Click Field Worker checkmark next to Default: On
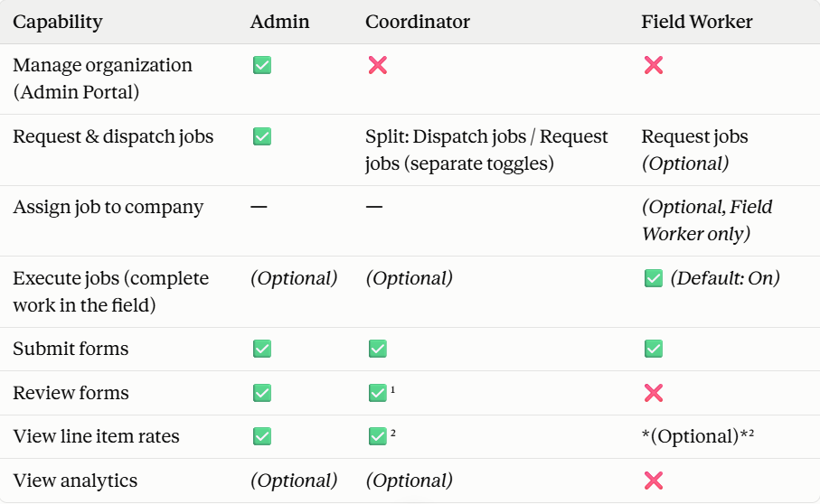820x504 pixels. 654,278
